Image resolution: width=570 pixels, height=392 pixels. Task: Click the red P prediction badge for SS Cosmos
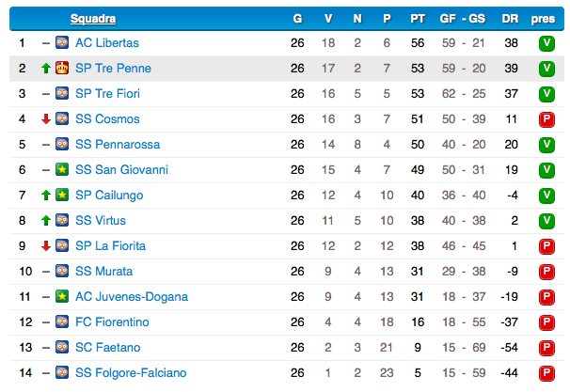pyautogui.click(x=546, y=119)
